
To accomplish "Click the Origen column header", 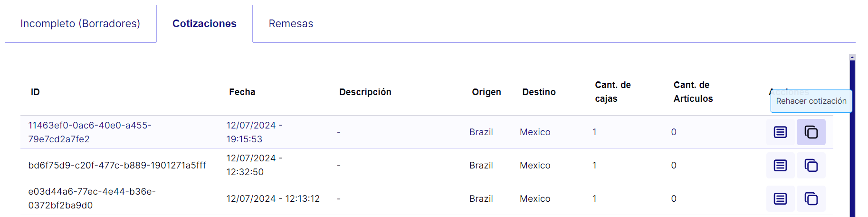I will point(486,92).
